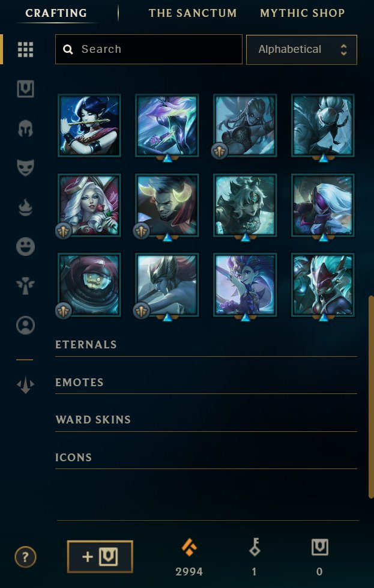Click the key fragment counter icon
The width and height of the screenshot is (374, 588).
click(255, 547)
